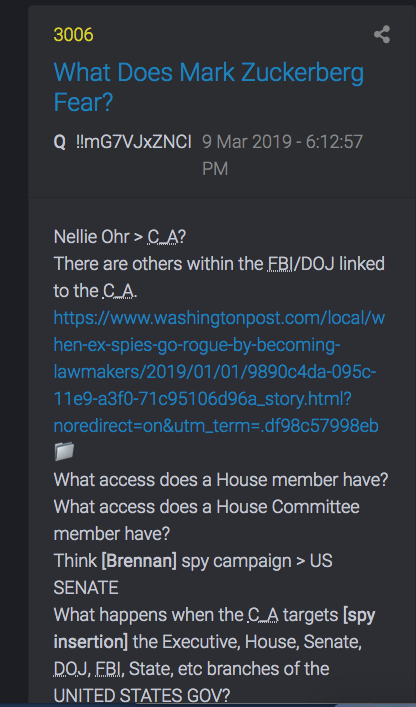This screenshot has height=707, width=416.
Task: Click the bold [spy insertion] text
Action: pyautogui.click(x=215, y=628)
